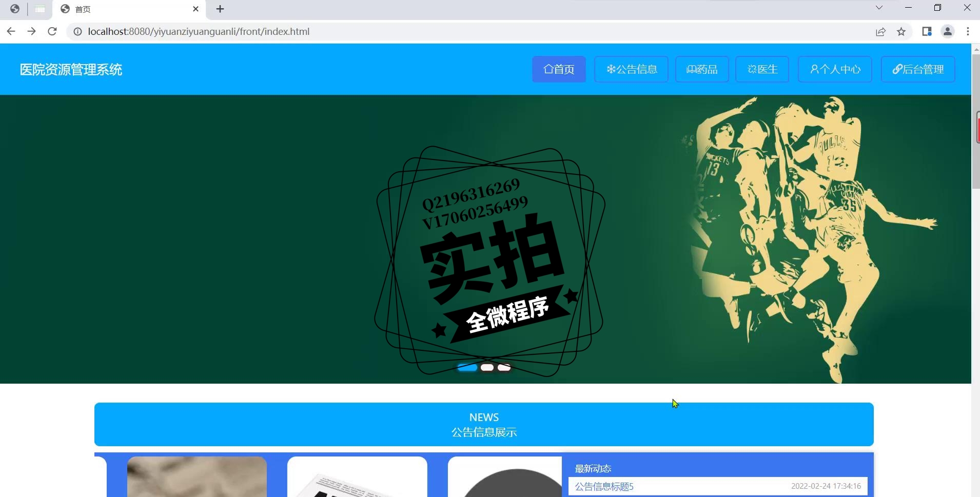Reload the page with the refresh icon
This screenshot has height=497, width=980.
coord(52,31)
